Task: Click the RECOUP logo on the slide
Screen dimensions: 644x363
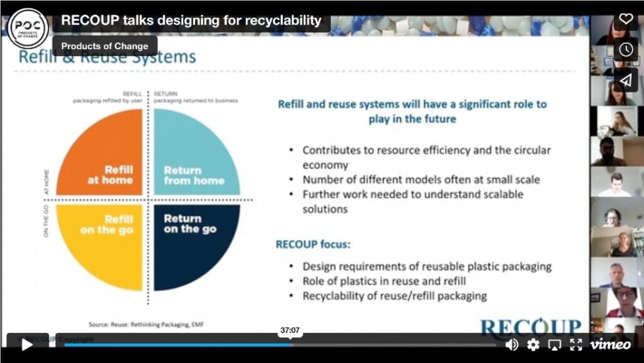Action: point(531,327)
